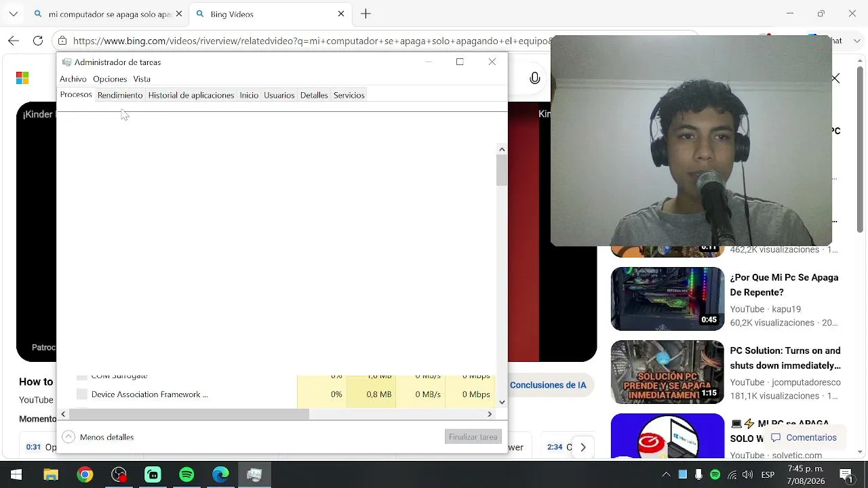Open Microsoft Edge from the taskbar
This screenshot has width=868, height=488.
(x=220, y=474)
